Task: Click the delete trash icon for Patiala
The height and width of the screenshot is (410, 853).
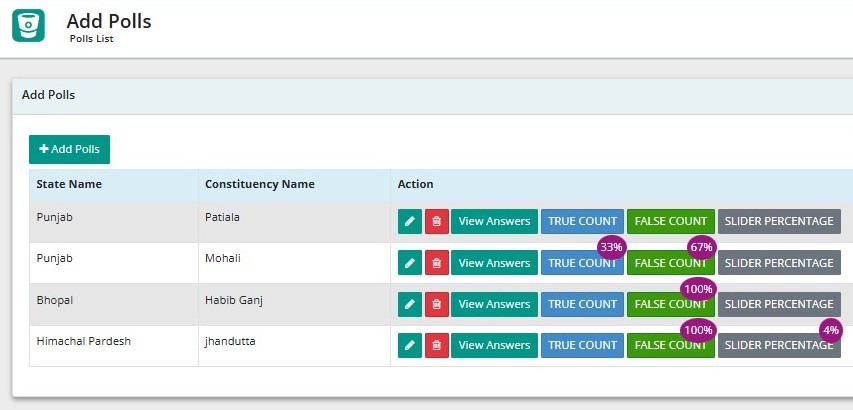Action: pos(437,221)
